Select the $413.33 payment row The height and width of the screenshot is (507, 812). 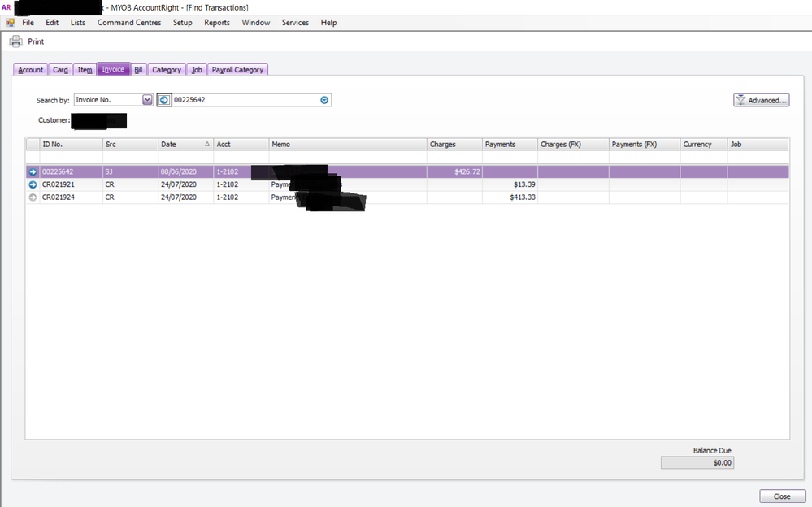(x=406, y=197)
